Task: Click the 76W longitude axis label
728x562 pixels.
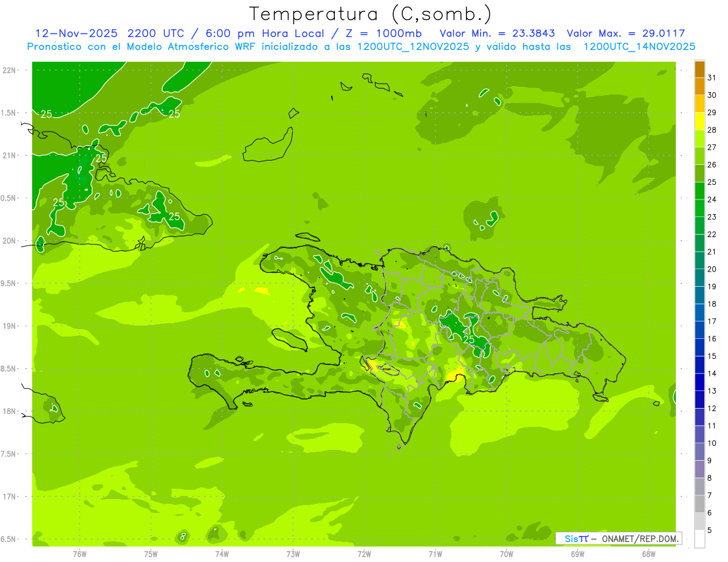Action: (x=79, y=554)
